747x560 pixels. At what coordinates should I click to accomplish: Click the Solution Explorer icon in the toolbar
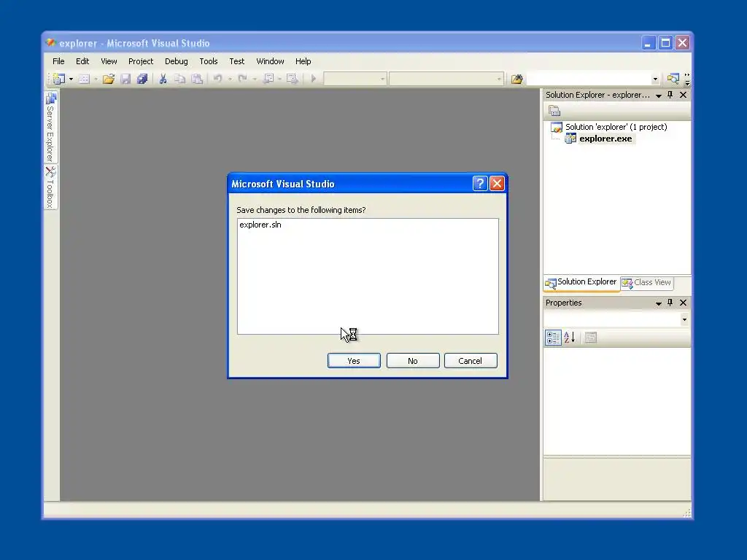(673, 79)
